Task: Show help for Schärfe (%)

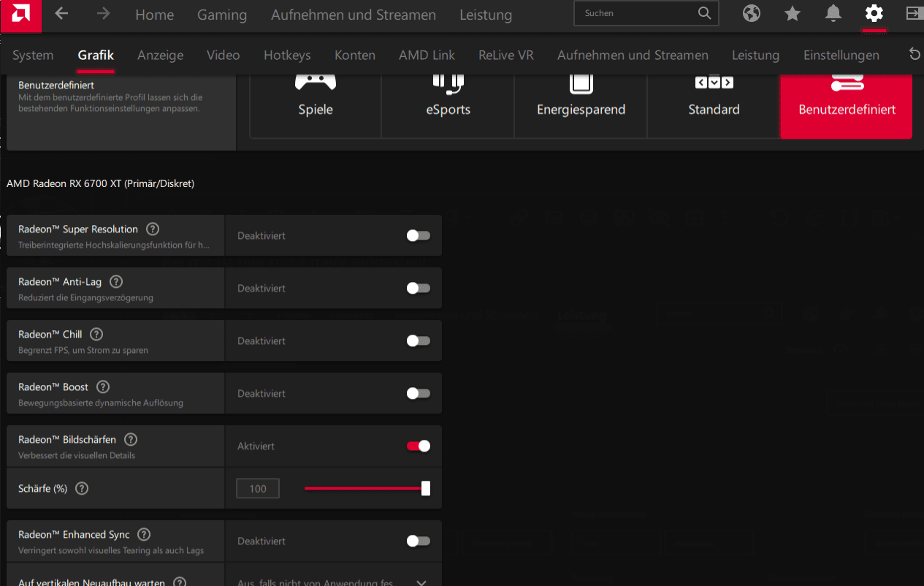Action: pyautogui.click(x=82, y=488)
